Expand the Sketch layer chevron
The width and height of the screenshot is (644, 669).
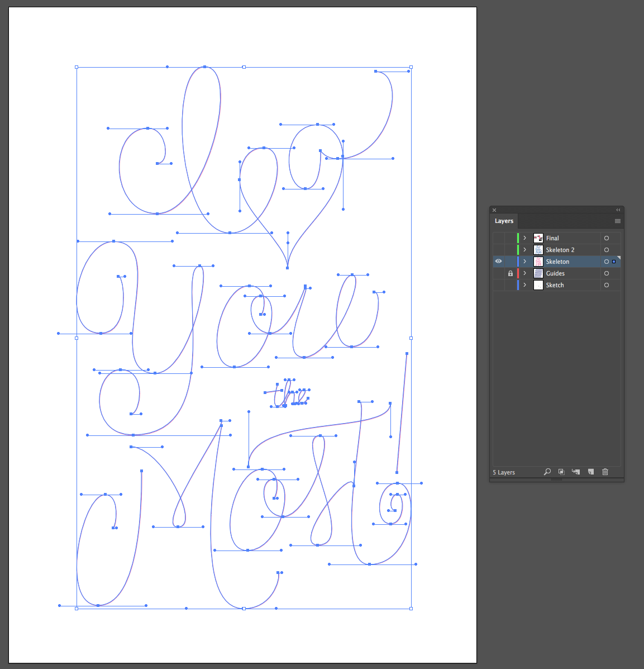click(x=525, y=285)
